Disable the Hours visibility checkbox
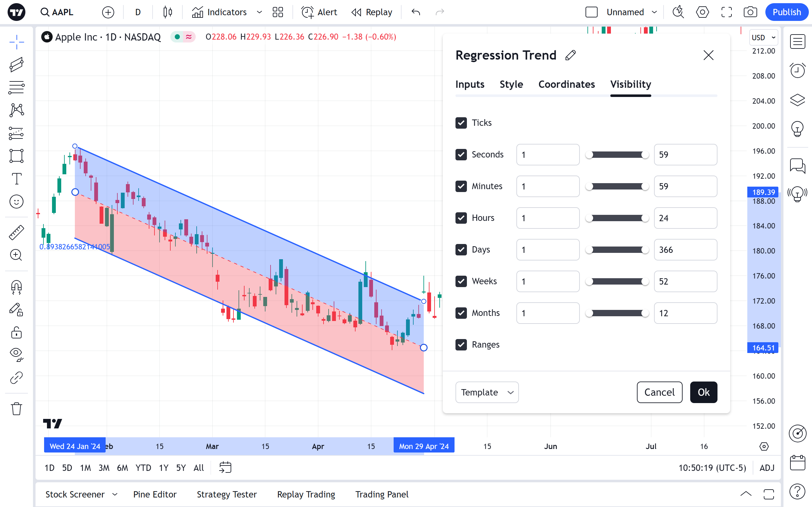 461,218
